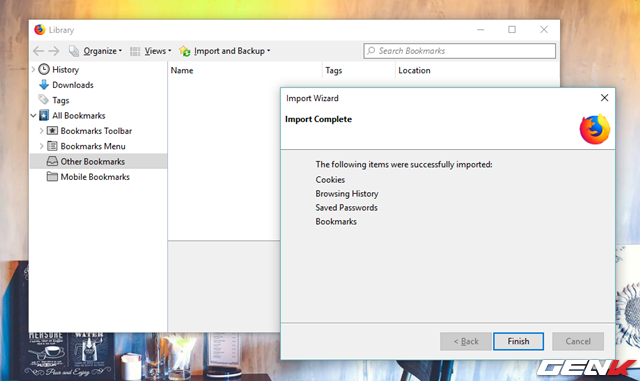
Task: Click the Firefox icon in Library title bar
Action: (40, 29)
